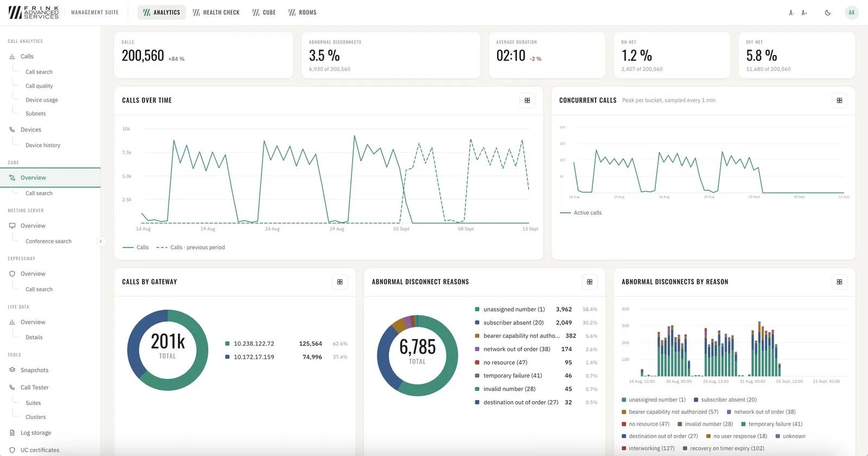Viewport: 868px width, 456px height.
Task: Click the Frink Advanced Services logo
Action: pos(34,12)
